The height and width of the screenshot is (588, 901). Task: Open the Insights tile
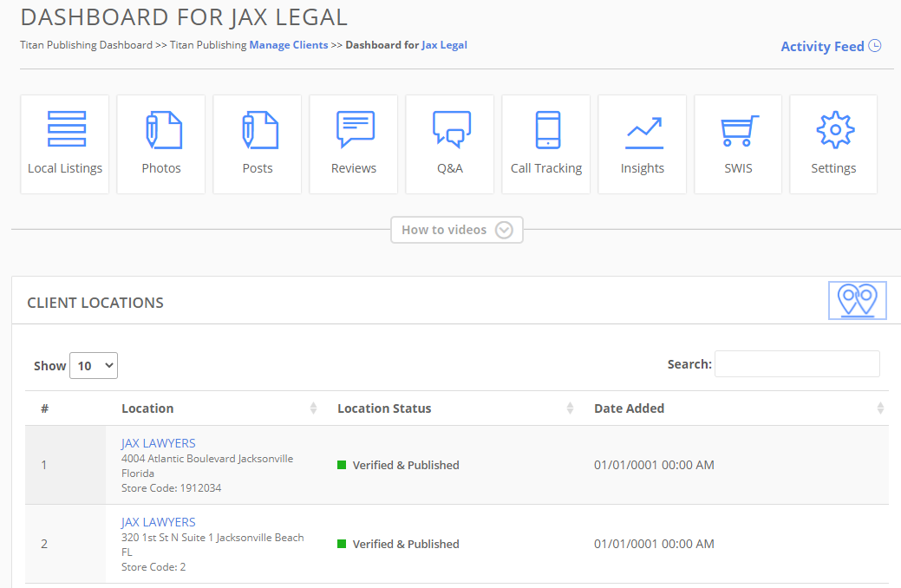click(643, 144)
